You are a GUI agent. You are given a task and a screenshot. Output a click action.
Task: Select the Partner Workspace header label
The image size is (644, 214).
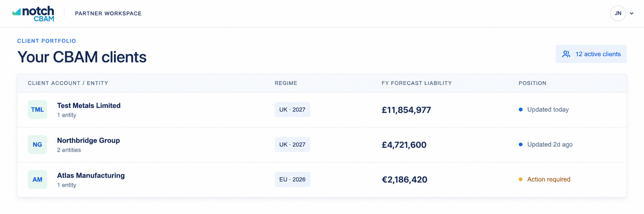coord(108,14)
